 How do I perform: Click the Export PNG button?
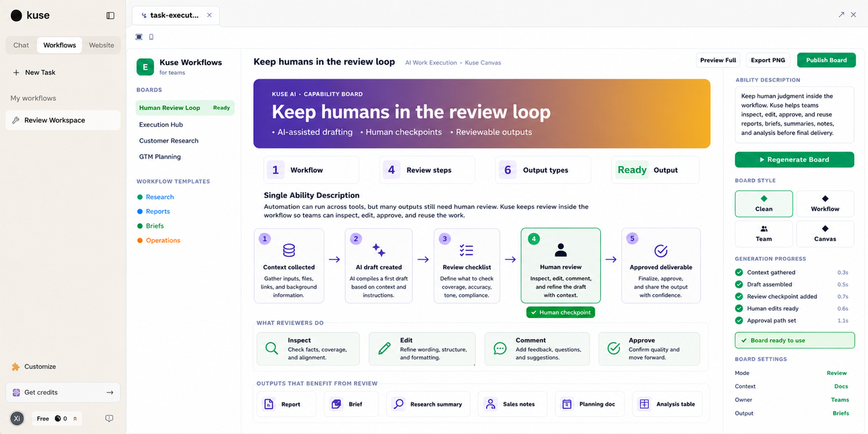pos(768,60)
